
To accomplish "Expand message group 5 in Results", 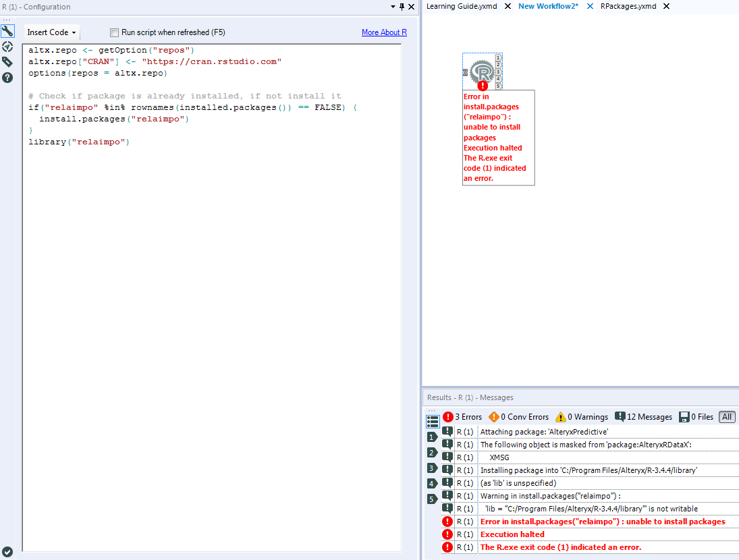I will tap(432, 498).
